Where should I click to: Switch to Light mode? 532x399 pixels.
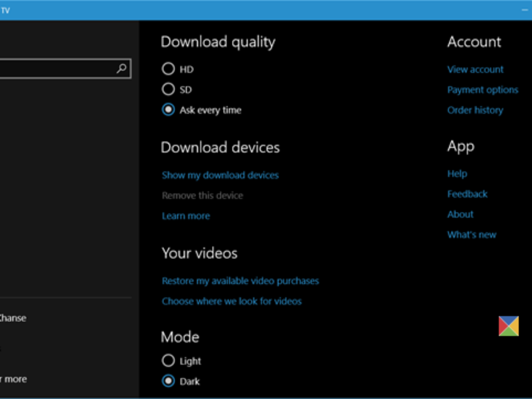[x=168, y=361]
